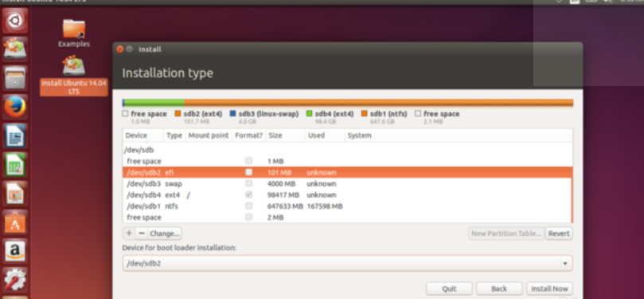Sort by the Device column header
644x299 pixels.
click(x=143, y=136)
